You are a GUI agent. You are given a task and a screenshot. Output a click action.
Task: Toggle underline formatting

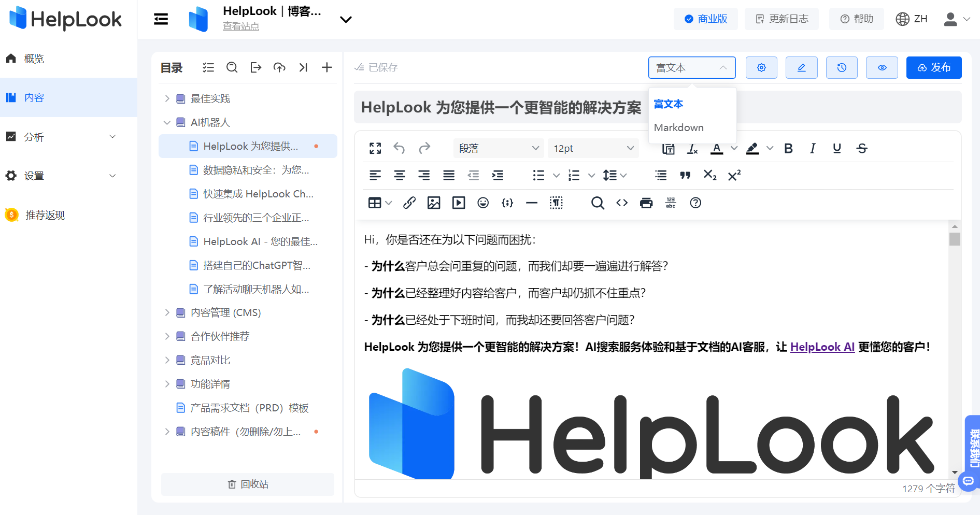click(x=837, y=149)
